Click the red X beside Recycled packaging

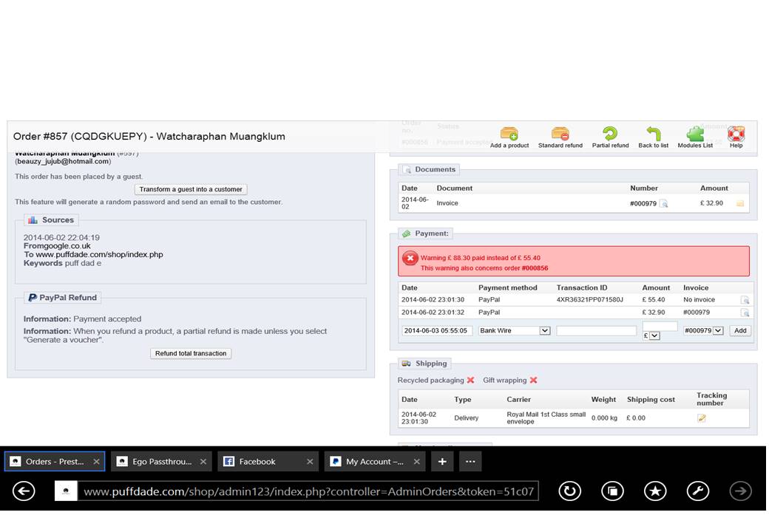471,380
